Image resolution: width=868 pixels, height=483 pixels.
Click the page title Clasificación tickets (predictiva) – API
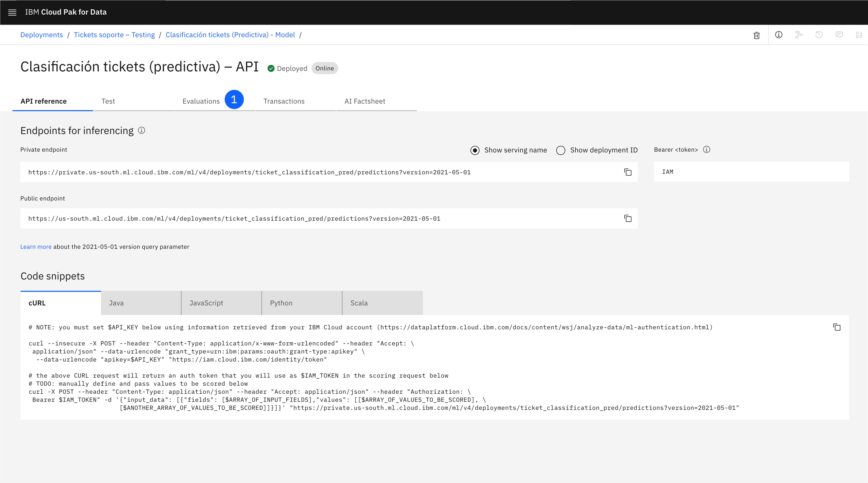click(x=139, y=67)
